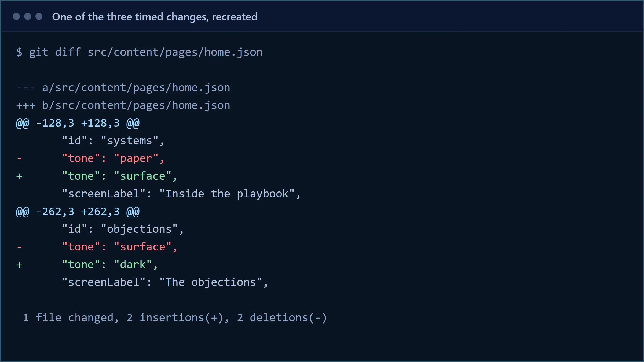
Task: Click the line "id": "objections"
Action: tap(123, 229)
